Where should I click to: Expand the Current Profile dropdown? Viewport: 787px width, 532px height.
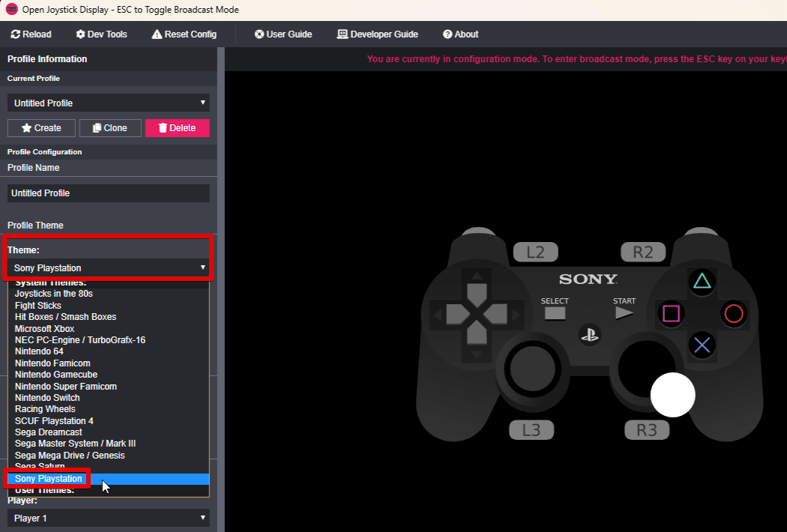click(109, 103)
